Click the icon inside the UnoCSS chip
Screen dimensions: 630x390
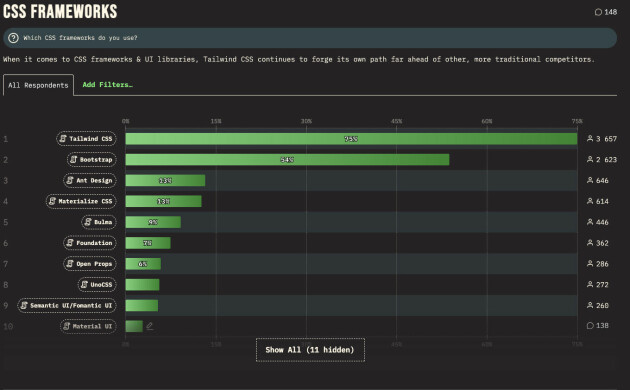(x=84, y=285)
